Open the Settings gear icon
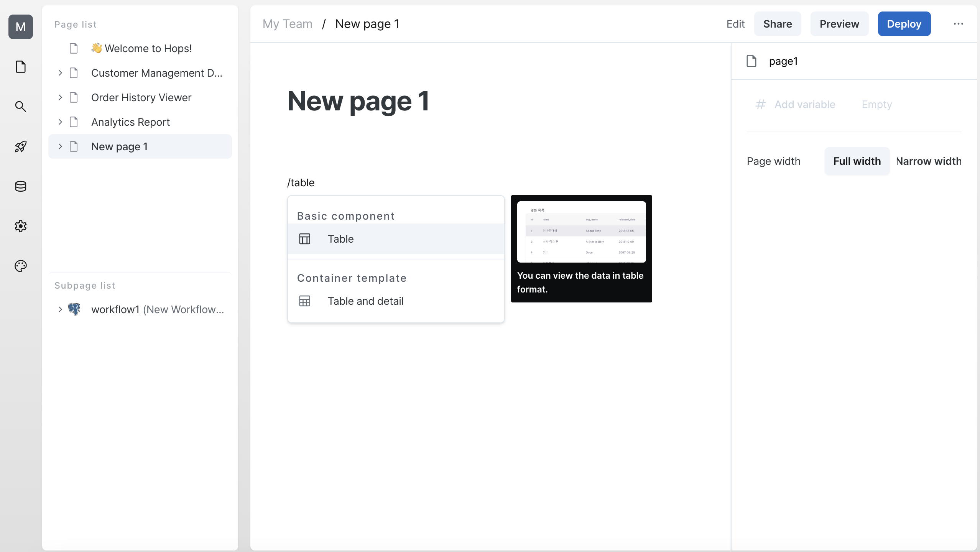The image size is (980, 552). point(21,226)
